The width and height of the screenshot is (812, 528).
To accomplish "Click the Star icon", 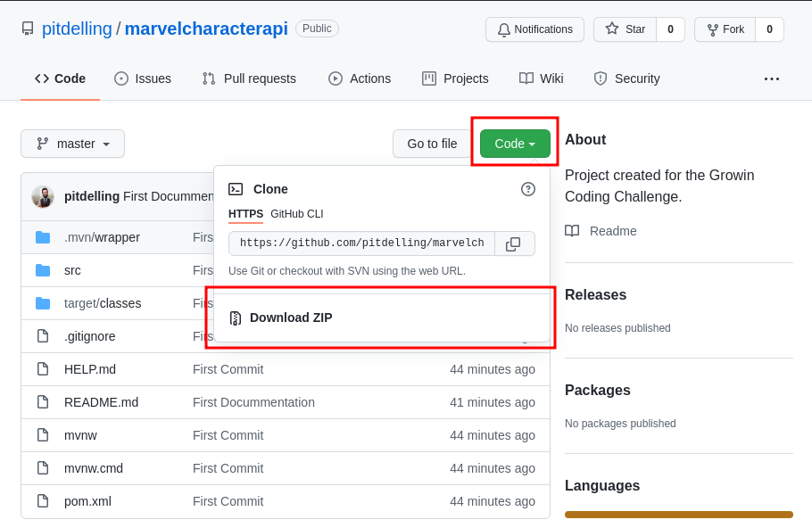I will 612,29.
